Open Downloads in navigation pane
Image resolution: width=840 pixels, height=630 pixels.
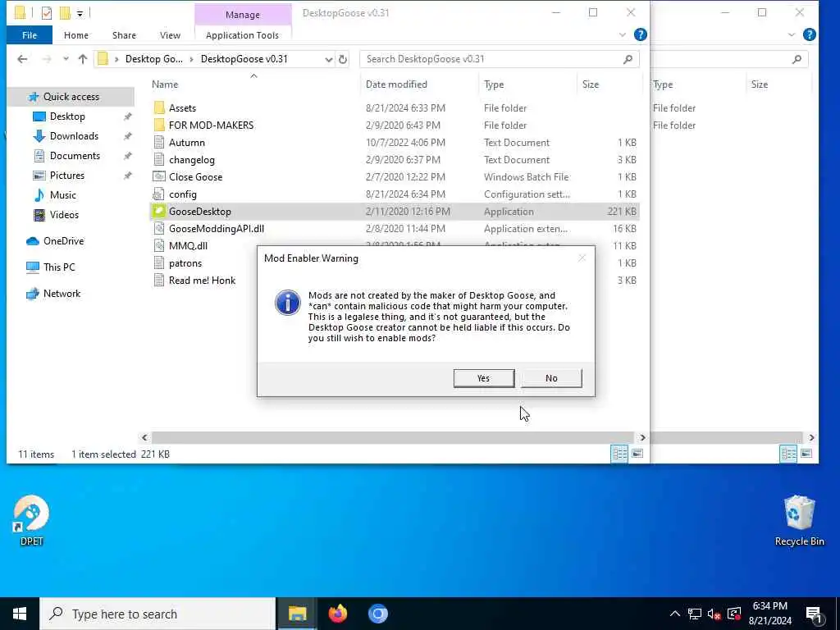(74, 136)
